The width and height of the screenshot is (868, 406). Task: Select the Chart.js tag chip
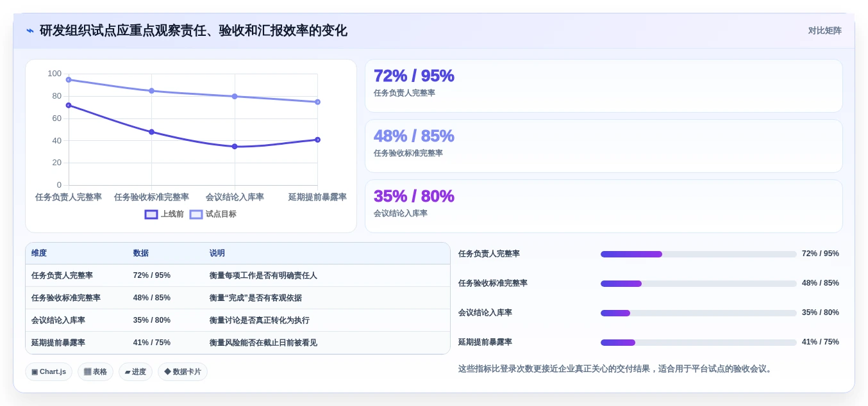tap(49, 372)
